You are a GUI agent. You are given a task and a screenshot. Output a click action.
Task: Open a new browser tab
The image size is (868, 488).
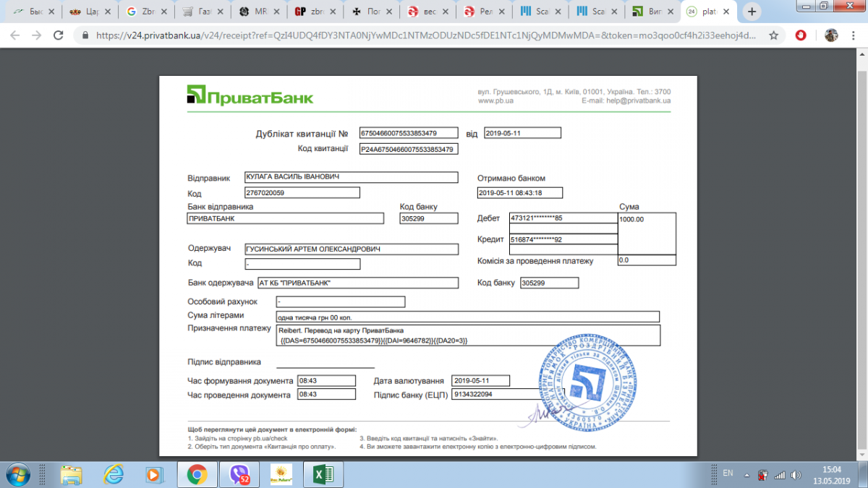point(752,12)
